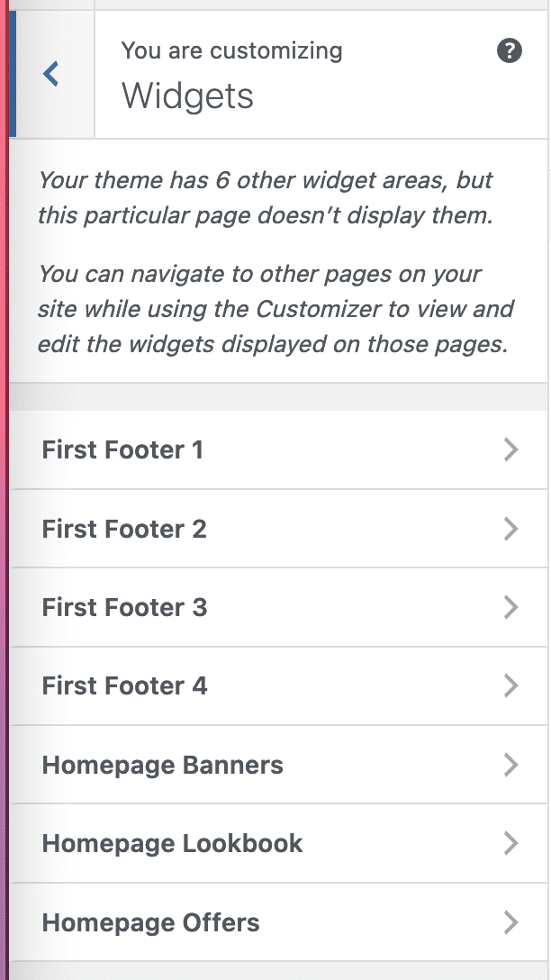The width and height of the screenshot is (551, 980).
Task: Open the Homepage Banners widget area
Action: 163,765
